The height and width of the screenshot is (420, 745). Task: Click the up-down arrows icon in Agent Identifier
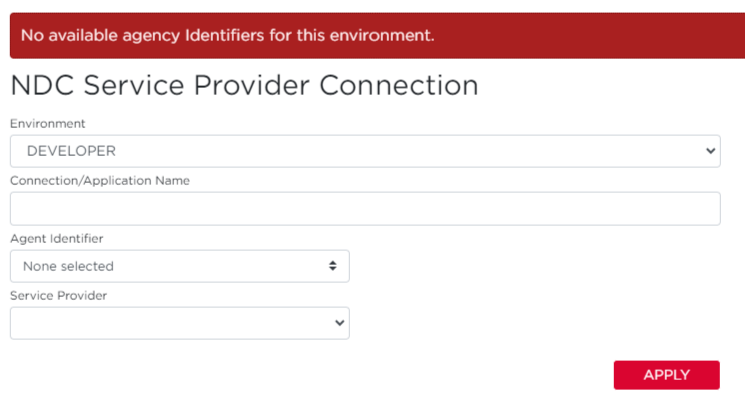pyautogui.click(x=333, y=266)
